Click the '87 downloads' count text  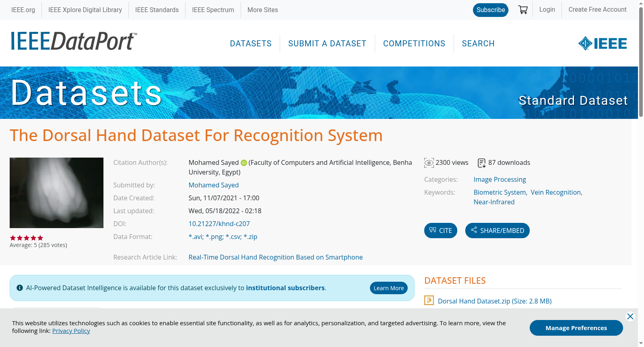coord(509,162)
